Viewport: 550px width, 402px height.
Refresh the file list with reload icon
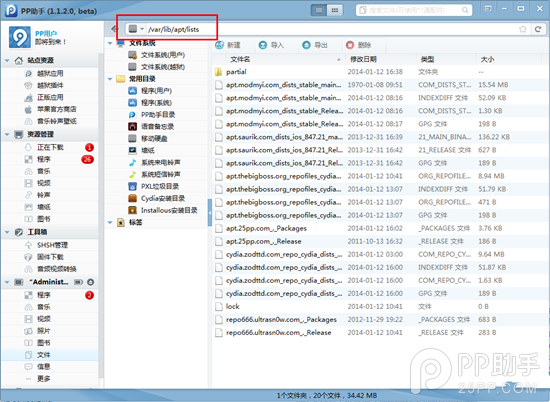[538, 29]
